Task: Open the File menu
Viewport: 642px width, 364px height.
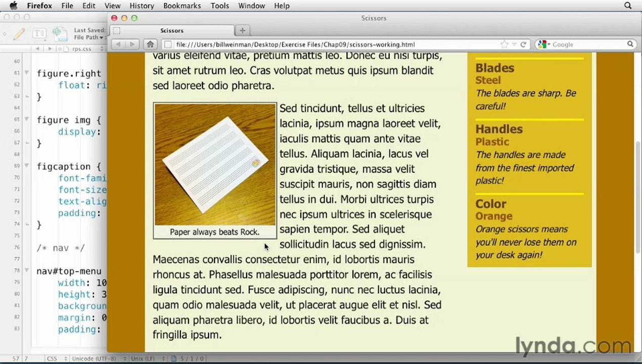Action: (67, 6)
